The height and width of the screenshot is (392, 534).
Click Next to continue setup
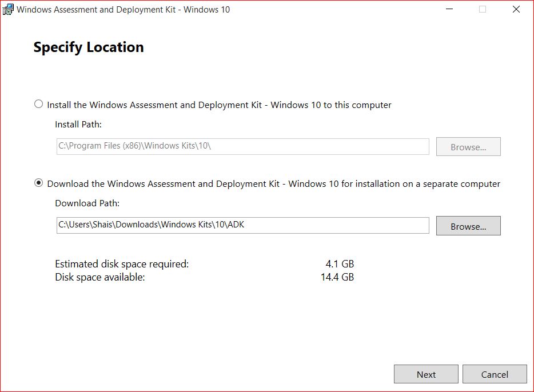(x=426, y=374)
